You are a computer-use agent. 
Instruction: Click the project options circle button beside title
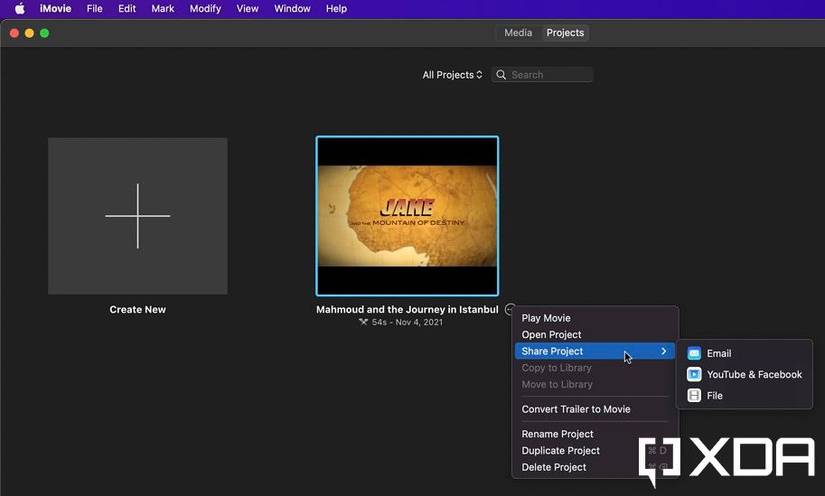pos(509,309)
